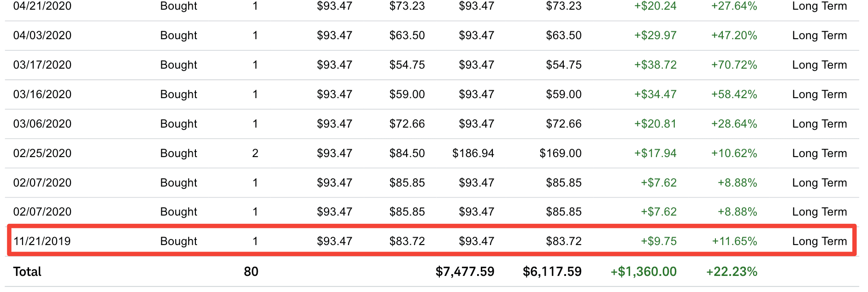Select the +11.65% gain on highlighted row

pyautogui.click(x=734, y=241)
